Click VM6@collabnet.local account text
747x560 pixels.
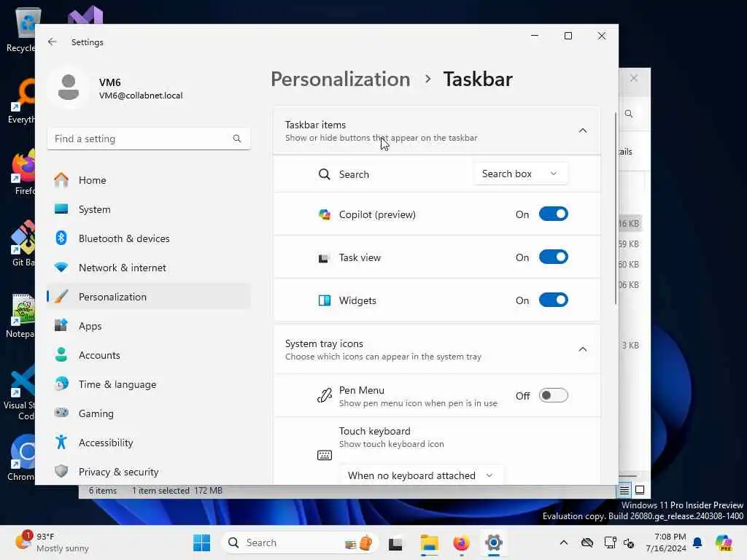[x=141, y=96]
